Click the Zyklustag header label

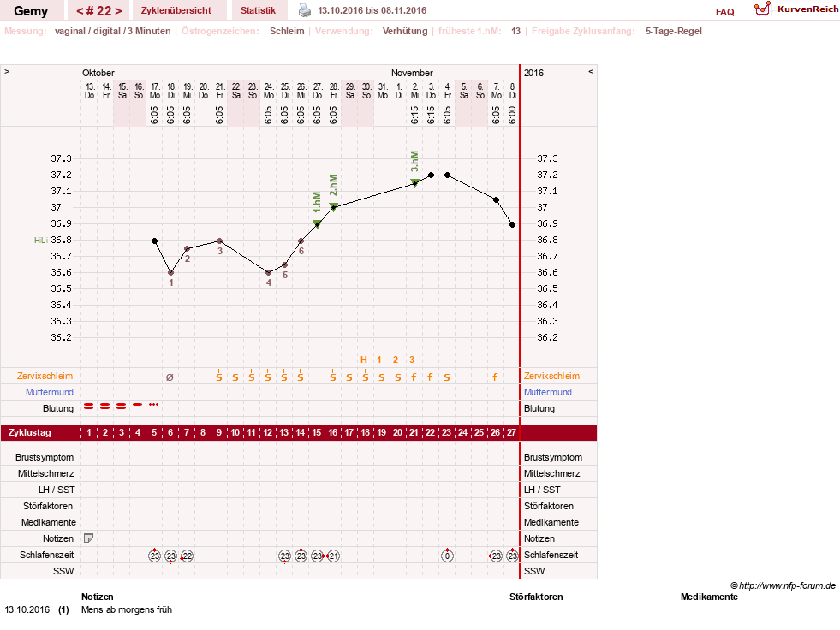click(x=29, y=432)
